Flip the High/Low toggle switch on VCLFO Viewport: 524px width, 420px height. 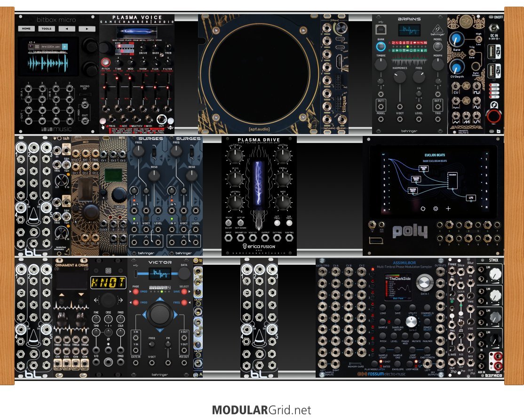coord(478,39)
